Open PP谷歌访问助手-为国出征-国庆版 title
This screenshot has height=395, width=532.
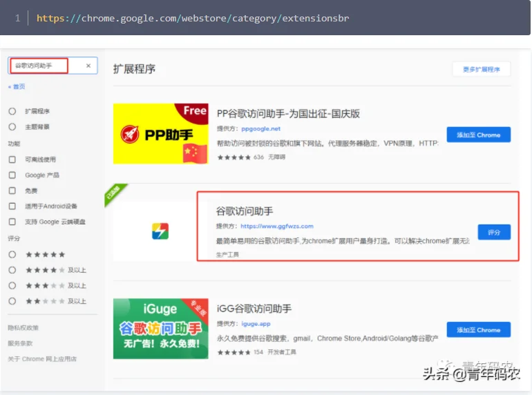[x=288, y=113]
